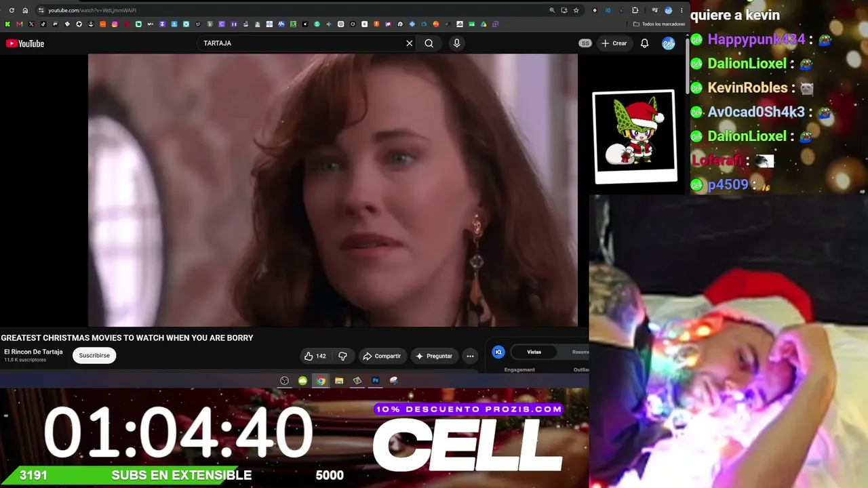
Task: Clear the search box text
Action: [x=409, y=43]
